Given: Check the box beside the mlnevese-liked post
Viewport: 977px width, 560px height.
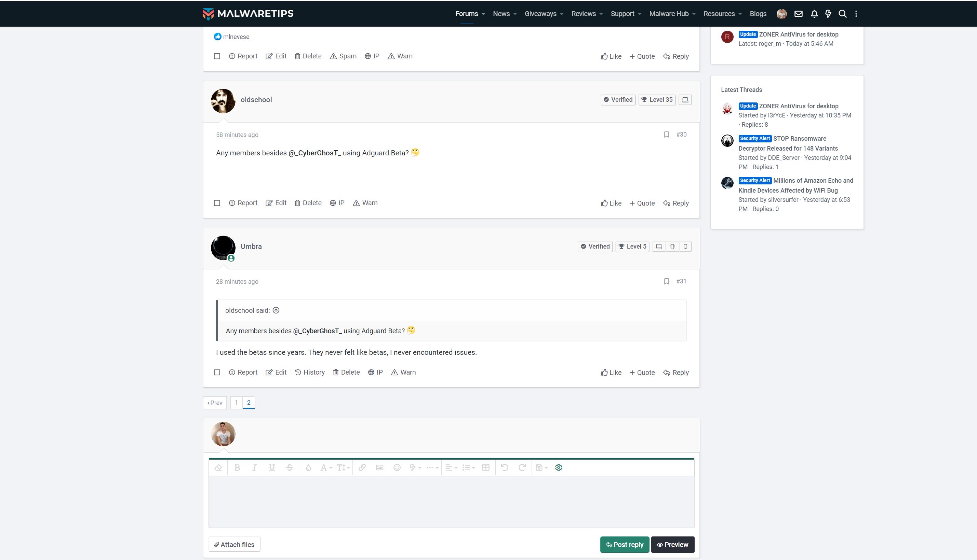Looking at the screenshot, I should tap(217, 56).
